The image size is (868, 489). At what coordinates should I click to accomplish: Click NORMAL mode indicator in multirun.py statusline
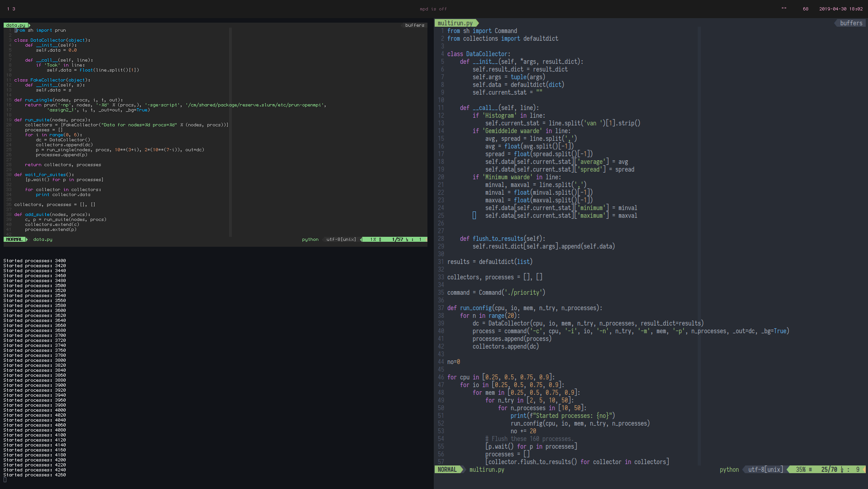(447, 470)
